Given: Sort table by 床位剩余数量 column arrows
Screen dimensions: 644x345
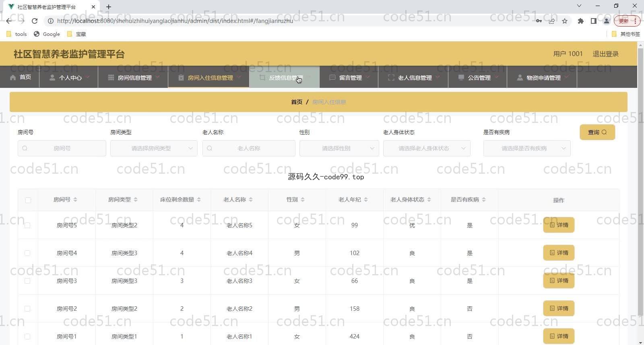Looking at the screenshot, I should click(x=199, y=200).
